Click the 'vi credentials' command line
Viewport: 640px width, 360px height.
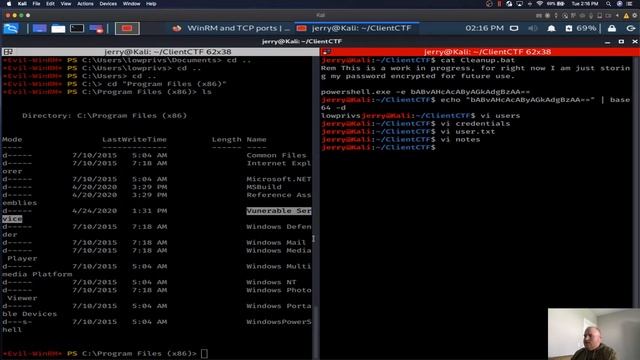coord(475,123)
